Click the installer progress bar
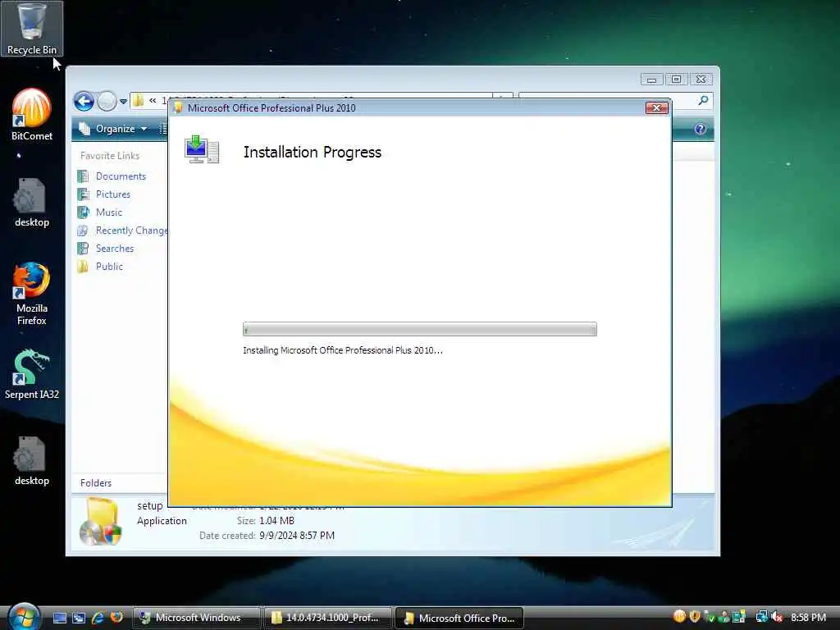This screenshot has height=630, width=840. click(419, 329)
